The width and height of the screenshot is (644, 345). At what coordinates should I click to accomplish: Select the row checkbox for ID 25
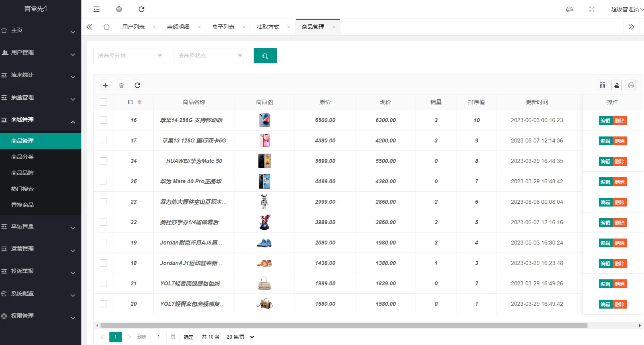coord(103,181)
